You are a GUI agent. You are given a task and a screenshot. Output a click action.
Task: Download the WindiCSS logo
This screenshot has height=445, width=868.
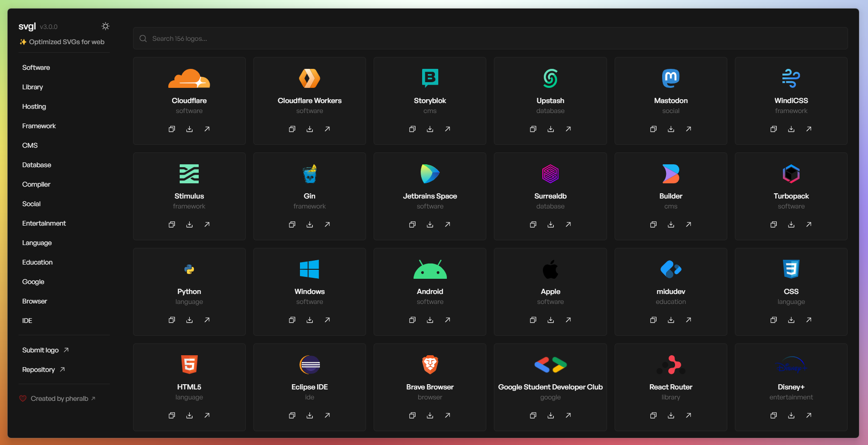coord(791,129)
